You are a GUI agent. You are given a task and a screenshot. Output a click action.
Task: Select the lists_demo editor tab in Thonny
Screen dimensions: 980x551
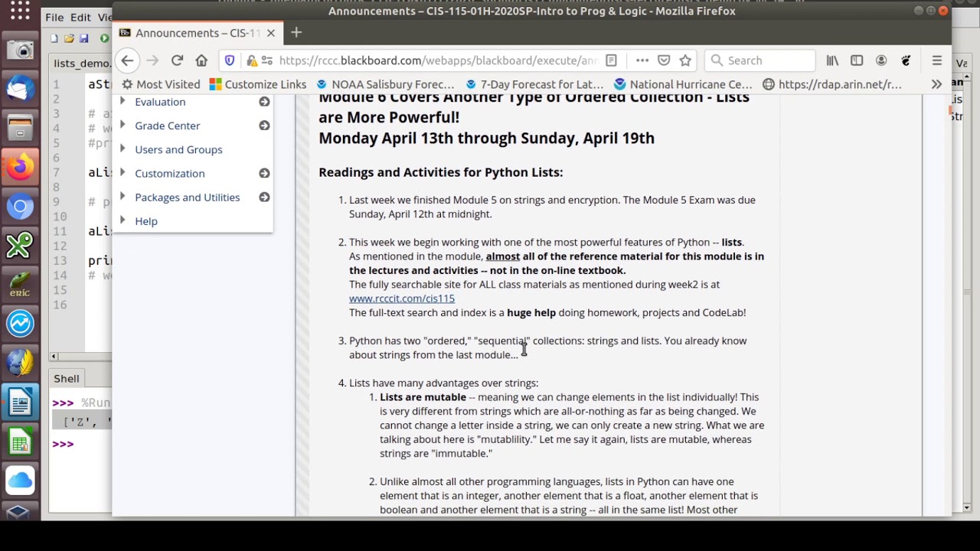coord(81,64)
